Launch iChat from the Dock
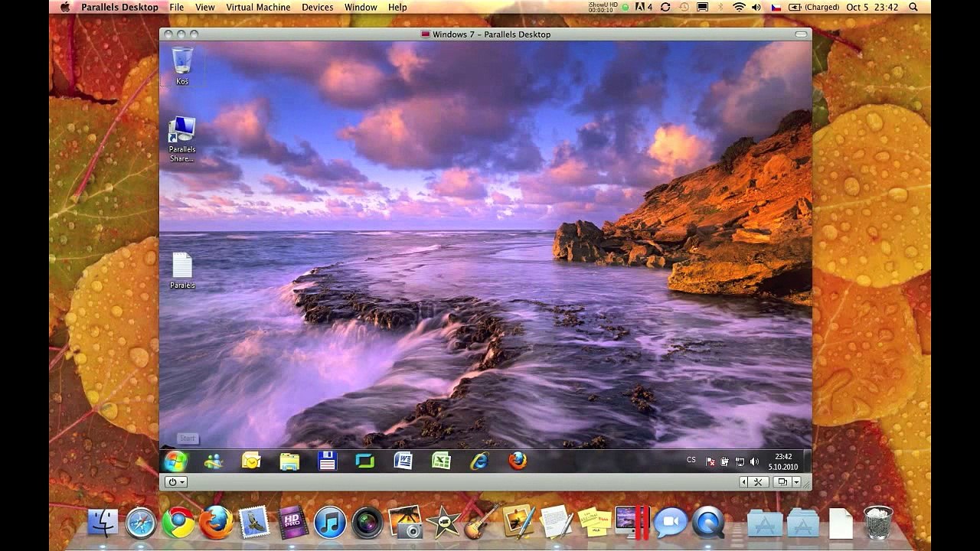980x551 pixels. click(x=671, y=523)
